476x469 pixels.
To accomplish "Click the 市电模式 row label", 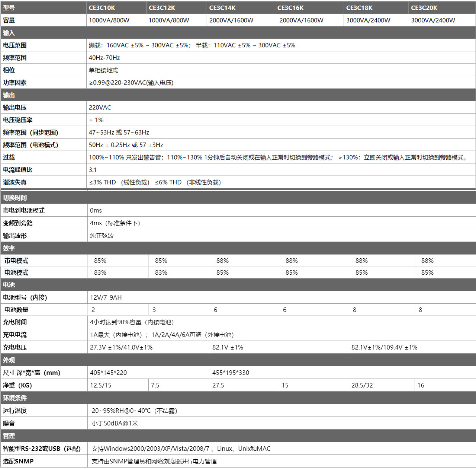I will [x=16, y=261].
